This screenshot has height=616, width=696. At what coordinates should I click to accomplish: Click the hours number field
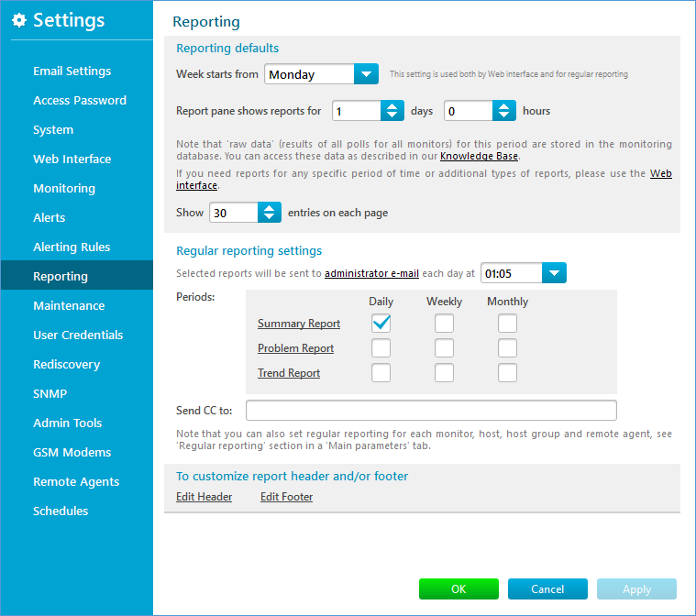click(469, 111)
